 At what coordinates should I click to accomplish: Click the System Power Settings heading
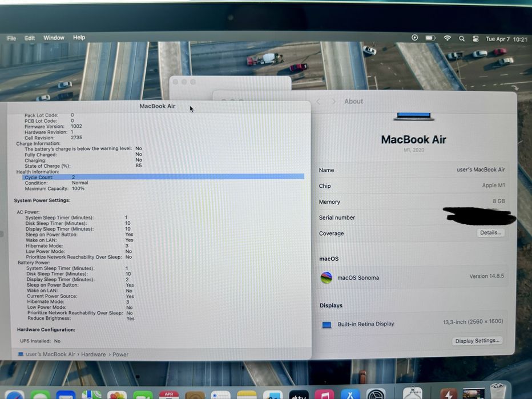coord(42,200)
